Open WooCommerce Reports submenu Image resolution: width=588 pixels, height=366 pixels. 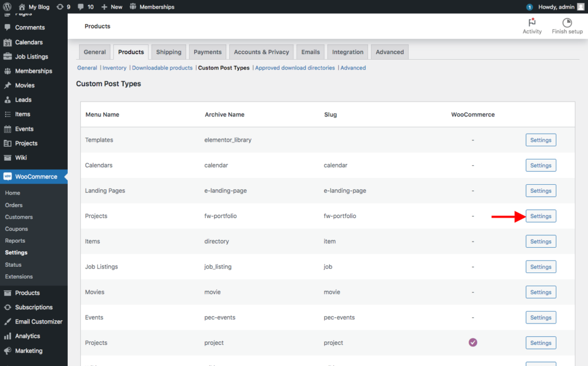pyautogui.click(x=15, y=241)
